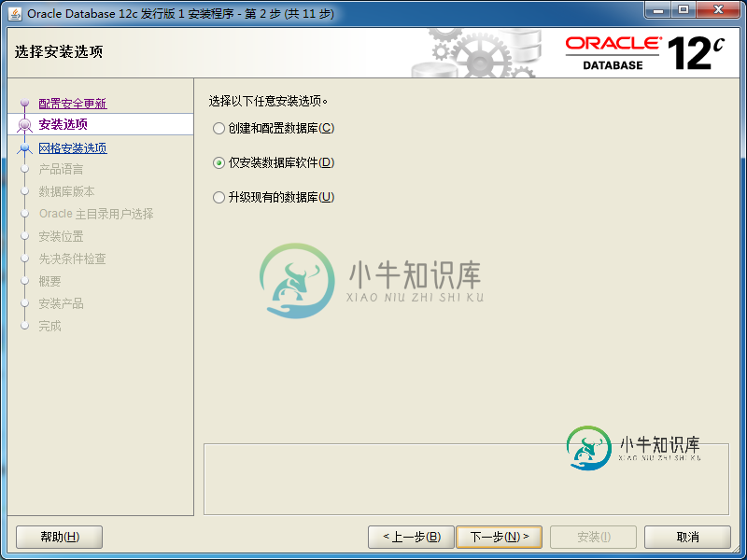Click the 安装选项 current-step bullet icon
This screenshot has width=747, height=560.
click(x=25, y=125)
